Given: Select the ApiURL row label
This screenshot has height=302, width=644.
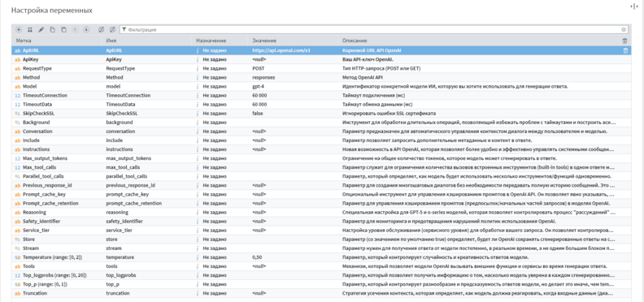Looking at the screenshot, I should (30, 50).
